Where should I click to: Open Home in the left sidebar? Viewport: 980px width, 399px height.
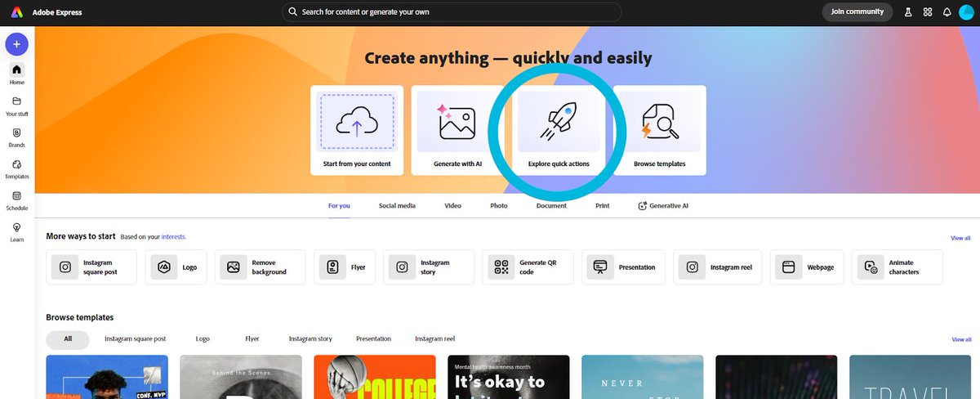[x=16, y=74]
